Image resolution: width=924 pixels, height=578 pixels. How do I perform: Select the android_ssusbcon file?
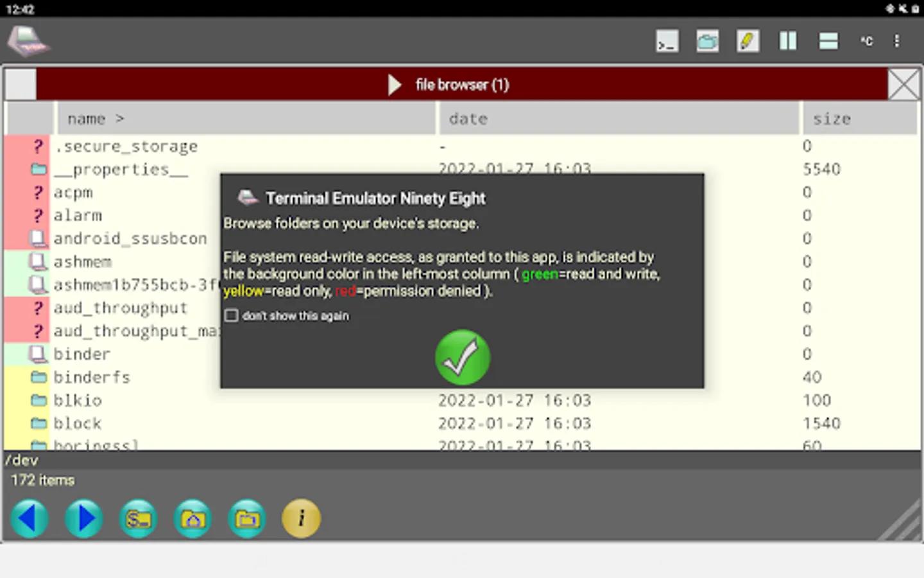130,238
